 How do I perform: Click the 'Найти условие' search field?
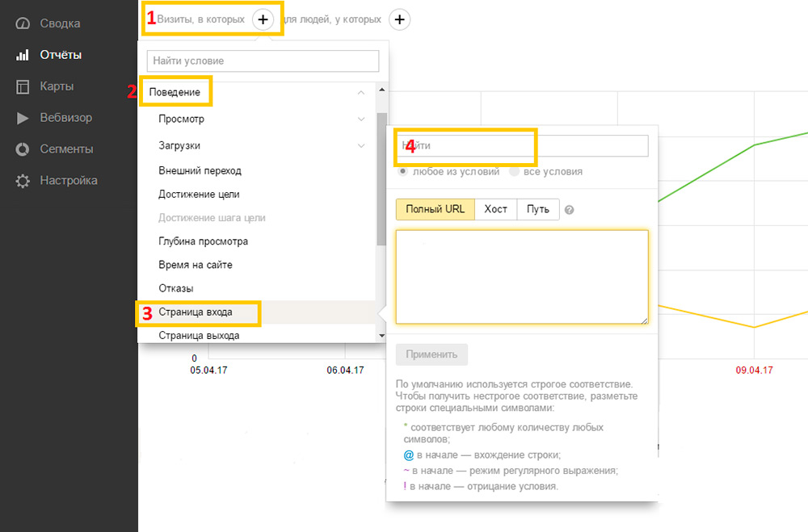[x=263, y=61]
